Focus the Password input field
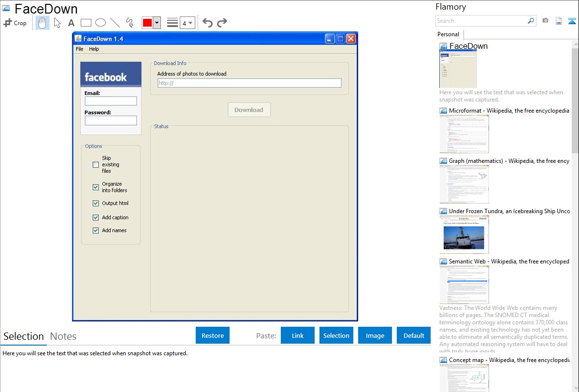This screenshot has height=392, width=579. 111,120
